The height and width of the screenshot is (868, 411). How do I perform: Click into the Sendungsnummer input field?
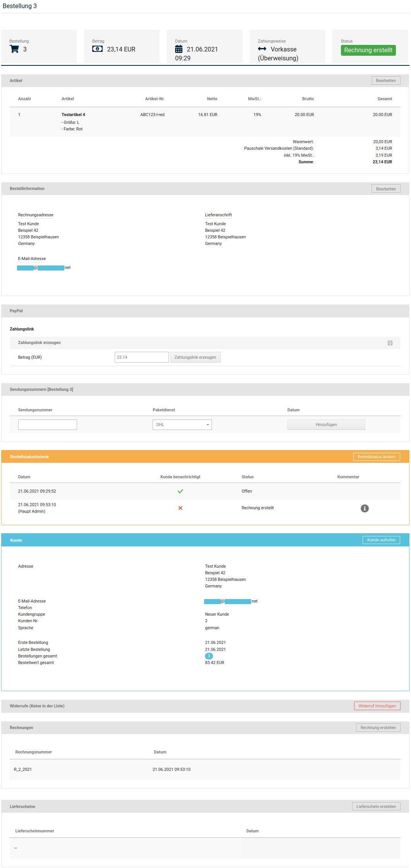tap(48, 425)
